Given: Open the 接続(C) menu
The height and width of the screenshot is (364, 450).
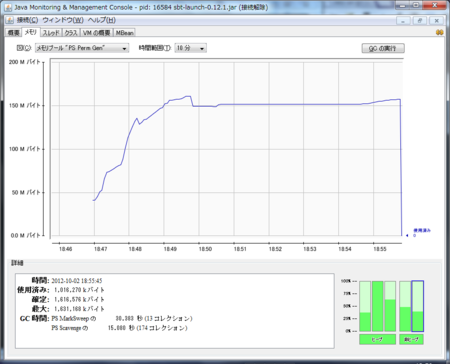Looking at the screenshot, I should (x=27, y=20).
